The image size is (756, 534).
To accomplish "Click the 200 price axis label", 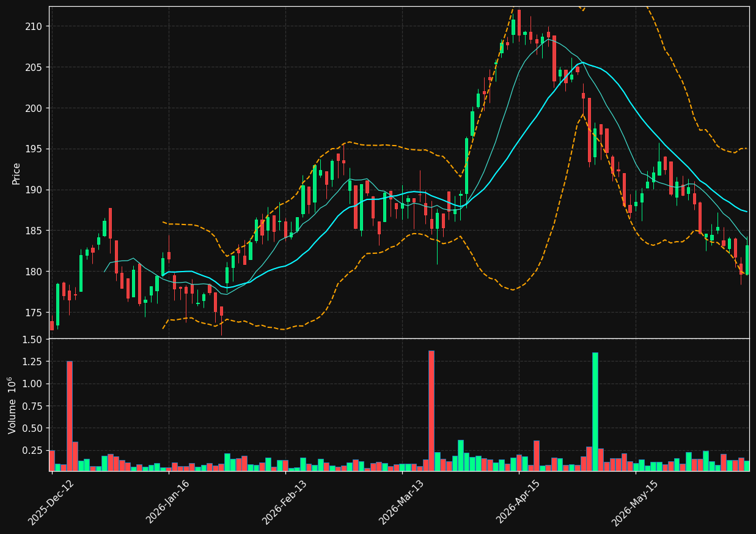I will [34, 108].
